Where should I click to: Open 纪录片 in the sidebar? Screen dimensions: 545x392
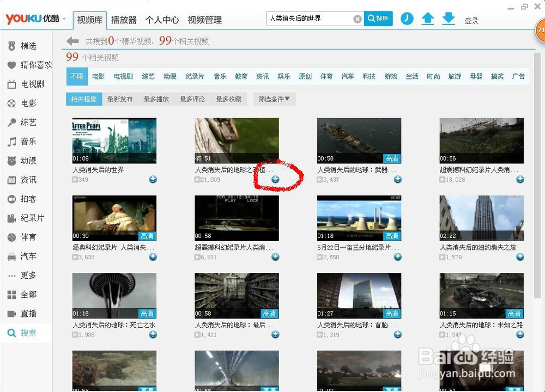click(26, 218)
